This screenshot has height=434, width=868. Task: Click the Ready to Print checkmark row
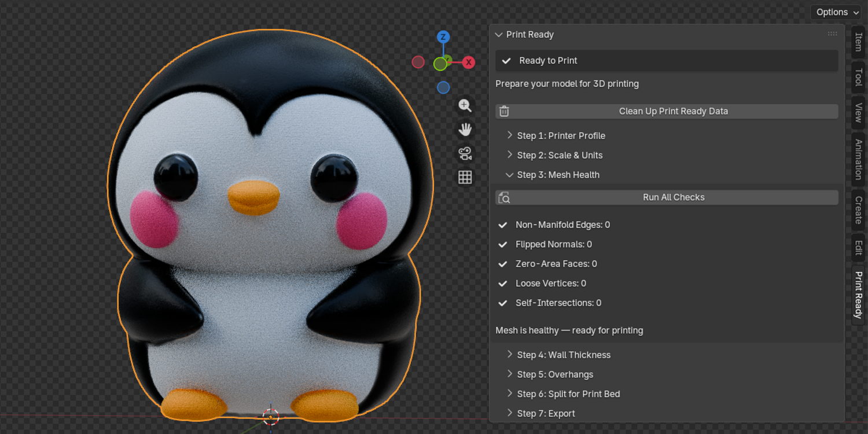coord(667,61)
